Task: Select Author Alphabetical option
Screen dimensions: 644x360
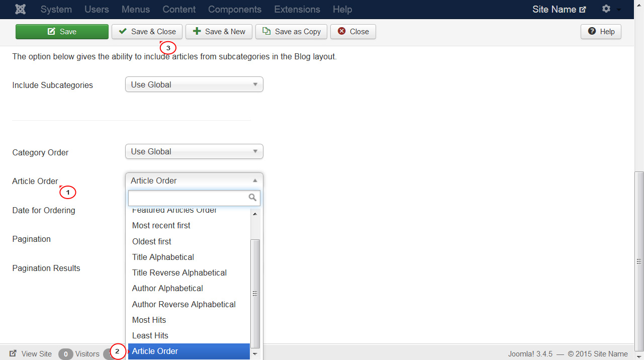Action: click(189, 288)
